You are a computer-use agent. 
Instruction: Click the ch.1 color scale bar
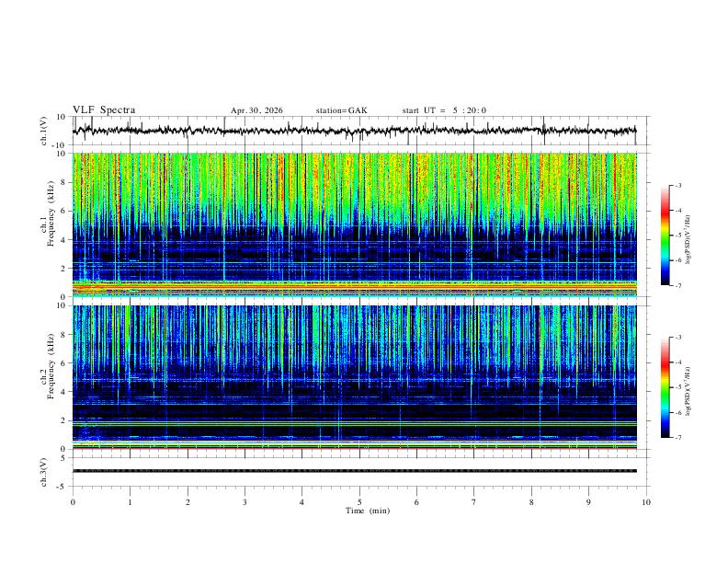tap(665, 236)
